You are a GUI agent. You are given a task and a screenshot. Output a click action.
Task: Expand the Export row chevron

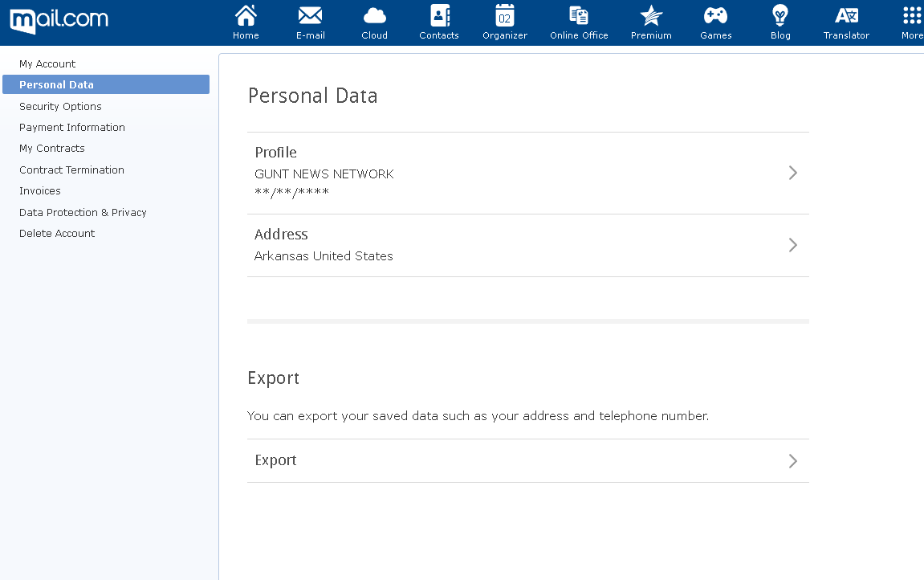tap(793, 461)
